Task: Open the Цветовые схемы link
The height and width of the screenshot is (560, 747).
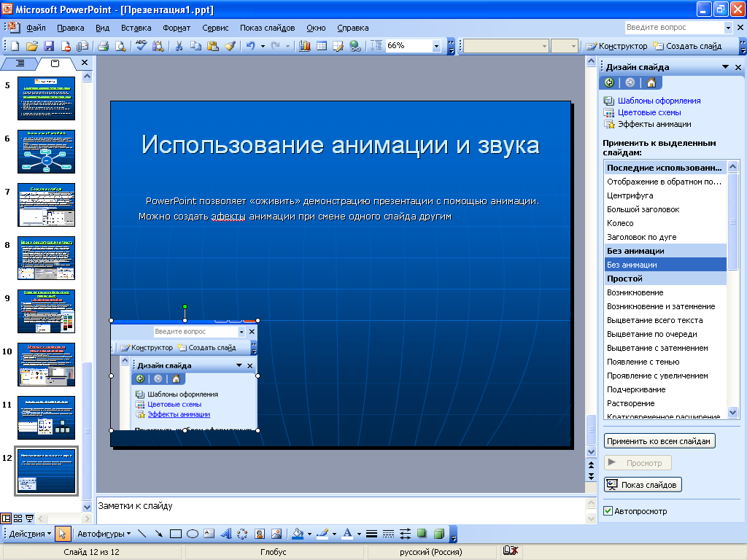Action: tap(649, 112)
